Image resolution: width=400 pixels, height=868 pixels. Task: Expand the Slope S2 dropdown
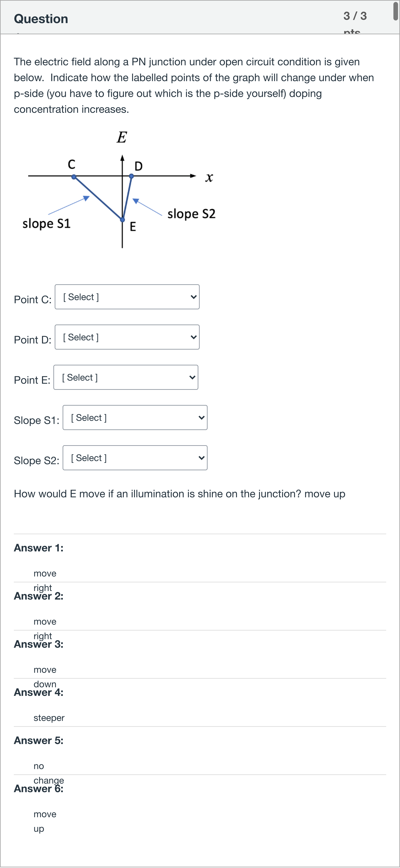tap(135, 458)
